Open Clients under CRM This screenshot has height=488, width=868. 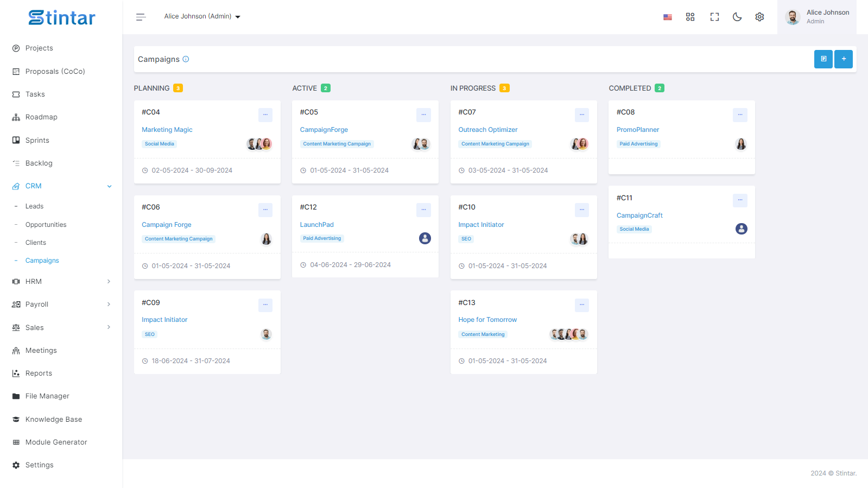tap(36, 243)
